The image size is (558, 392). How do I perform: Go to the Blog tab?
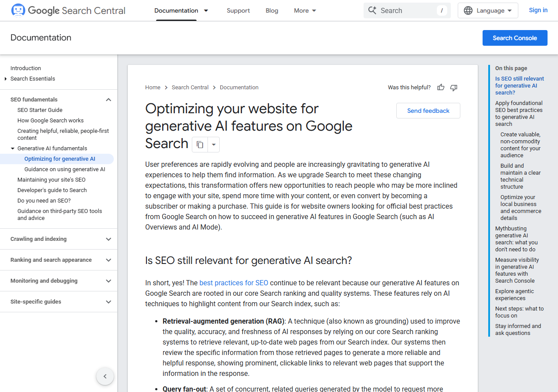[x=272, y=10]
